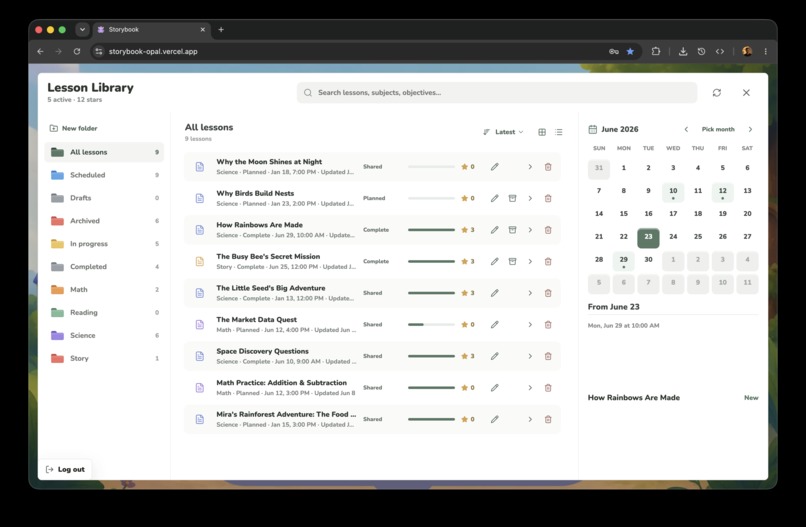Screen dimensions: 806x527
Task: Delete Mira's Rainforest Adventure lesson
Action: 548,420
